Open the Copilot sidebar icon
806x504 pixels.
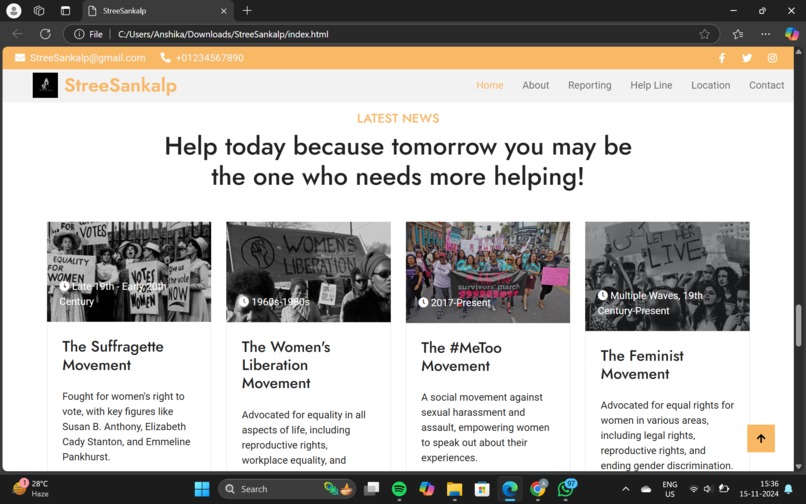[792, 34]
